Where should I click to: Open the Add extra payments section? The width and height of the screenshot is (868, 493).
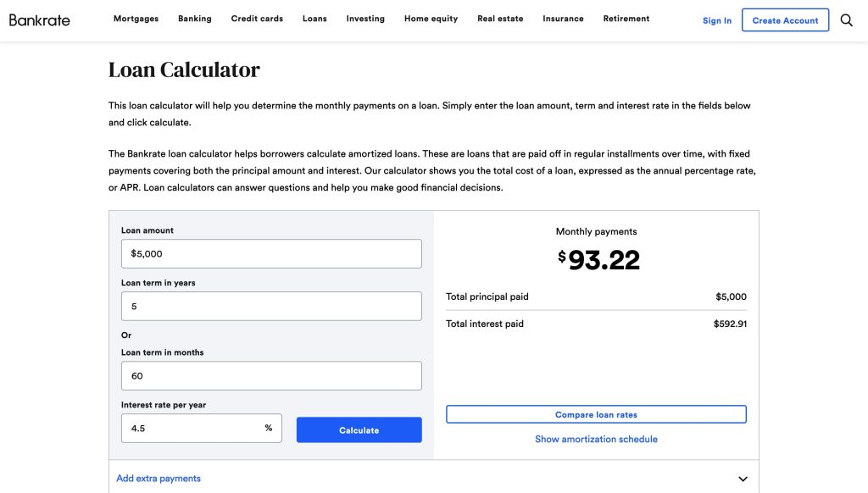159,478
